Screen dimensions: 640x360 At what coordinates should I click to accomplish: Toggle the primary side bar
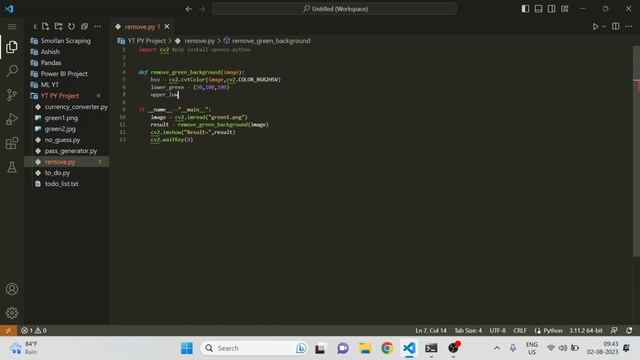[525, 9]
